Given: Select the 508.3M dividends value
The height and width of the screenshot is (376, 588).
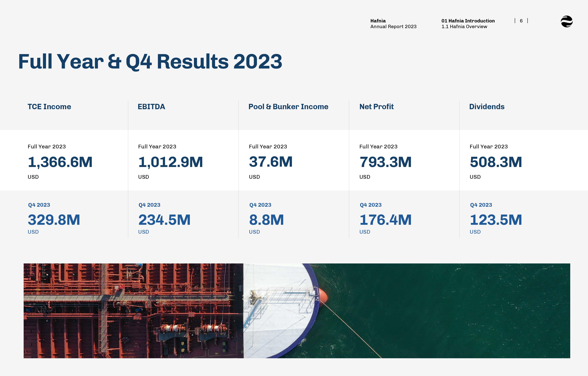Looking at the screenshot, I should (x=496, y=162).
